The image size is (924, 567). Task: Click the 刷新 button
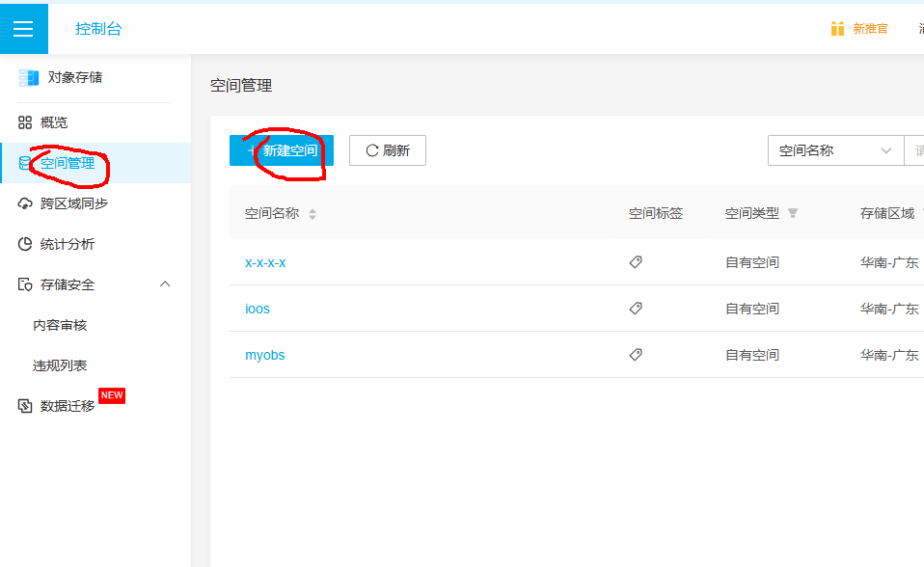click(387, 150)
